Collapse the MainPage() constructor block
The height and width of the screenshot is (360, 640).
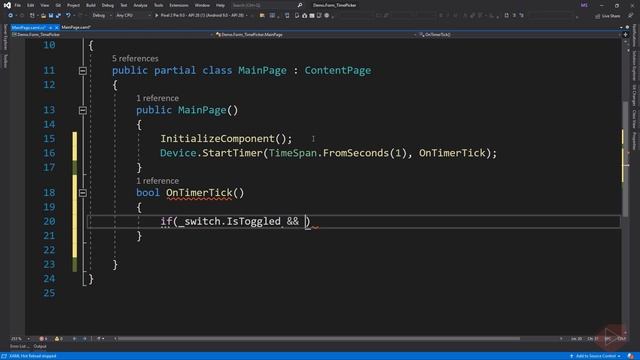82,110
